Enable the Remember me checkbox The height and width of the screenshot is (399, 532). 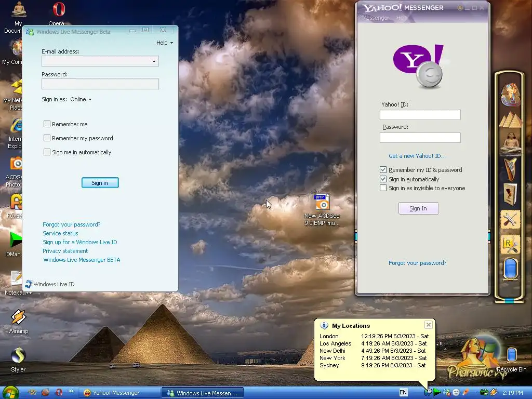[x=47, y=124]
